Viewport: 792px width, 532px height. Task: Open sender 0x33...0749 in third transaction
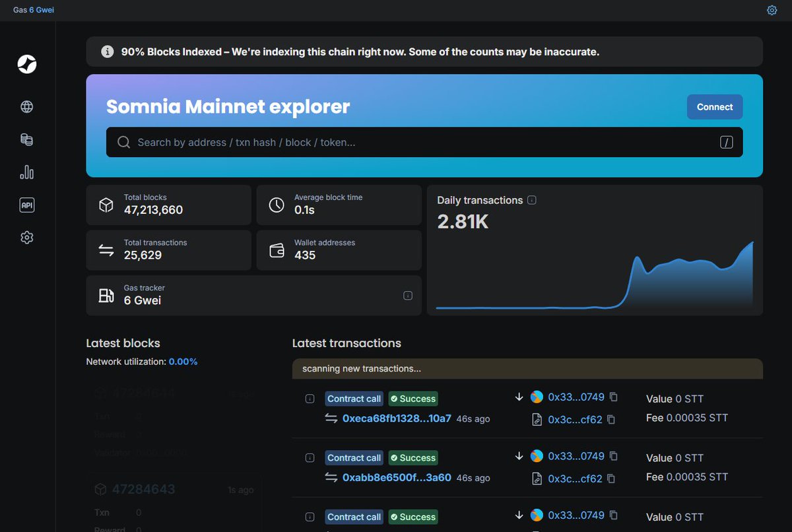pyautogui.click(x=576, y=515)
